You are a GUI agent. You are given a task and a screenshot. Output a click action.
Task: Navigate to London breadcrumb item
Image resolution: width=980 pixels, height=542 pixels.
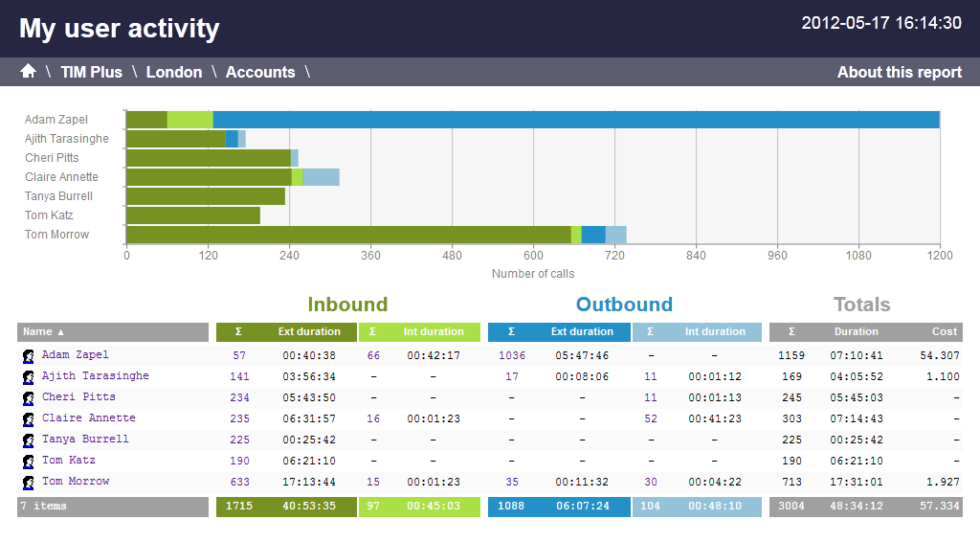(173, 72)
